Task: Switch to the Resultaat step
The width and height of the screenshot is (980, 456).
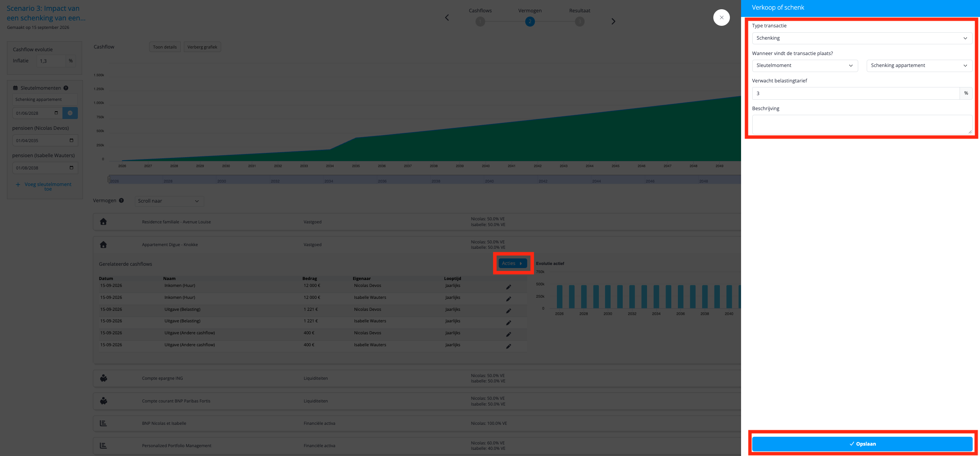Action: pos(580,22)
